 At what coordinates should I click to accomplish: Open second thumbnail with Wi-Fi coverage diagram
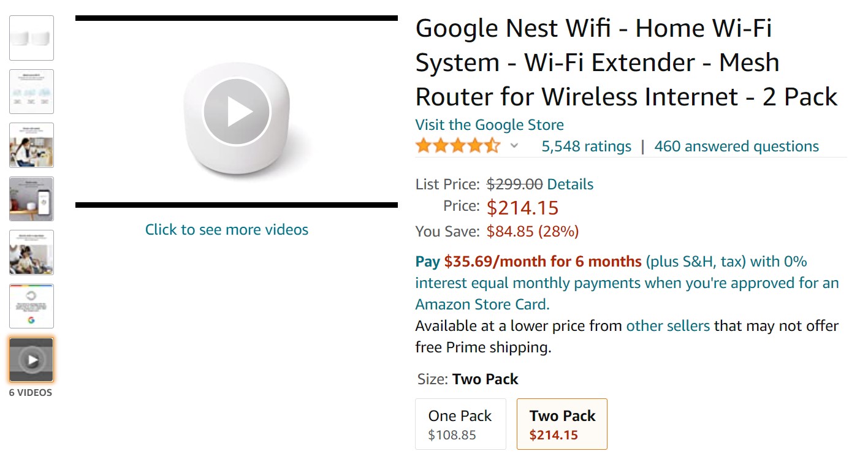(31, 92)
